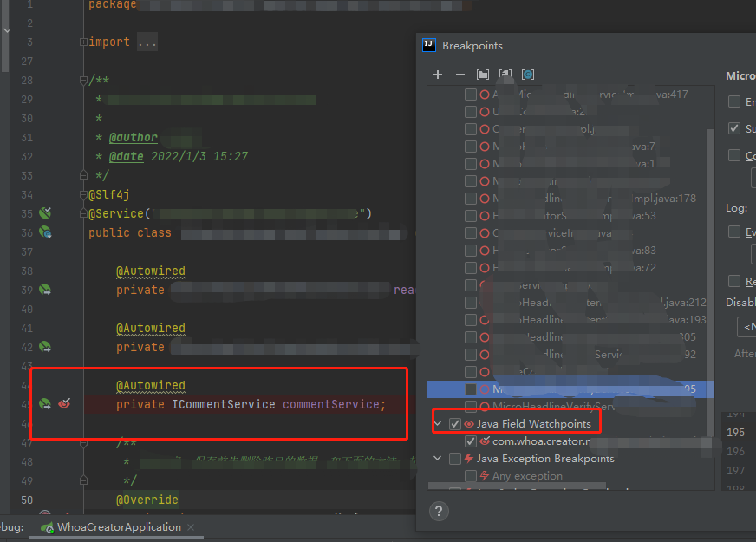This screenshot has height=542, width=756.
Task: Click the fold toggle at line 49 comment end
Action: tap(83, 480)
